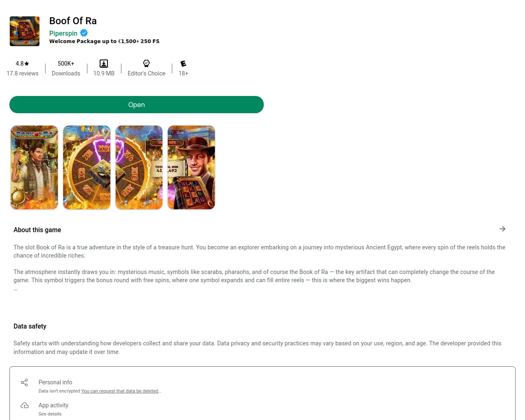Click the Boof Of Ra app icon
Screen dimensions: 525x420
[25, 31]
